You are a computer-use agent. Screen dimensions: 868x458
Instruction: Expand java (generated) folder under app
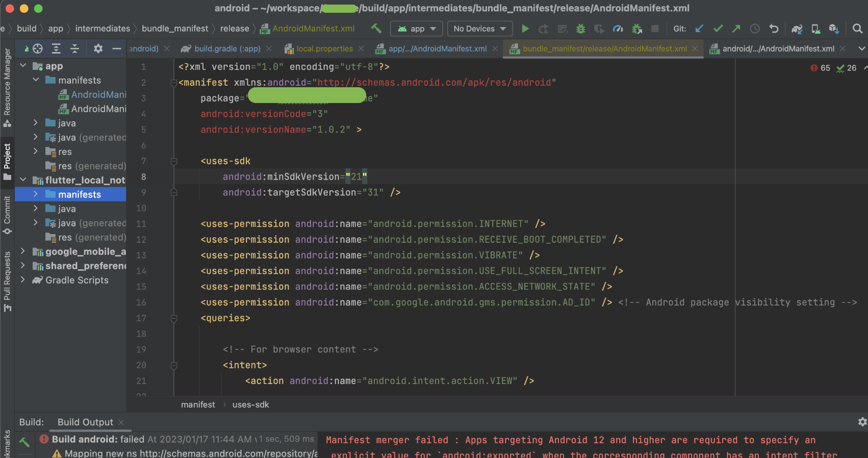tap(36, 137)
